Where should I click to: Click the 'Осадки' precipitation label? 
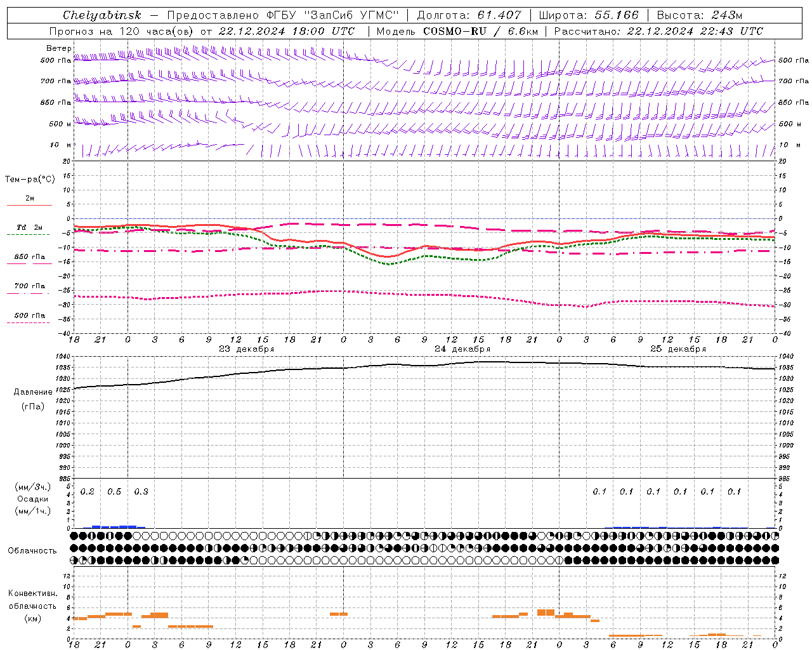point(33,499)
